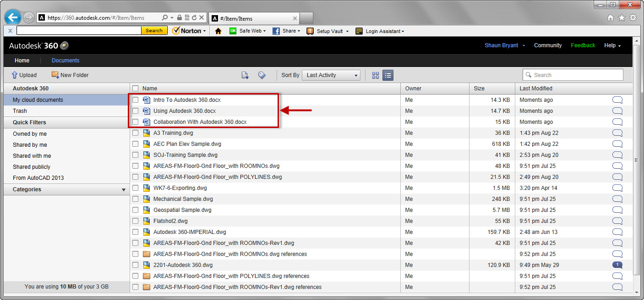This screenshot has width=644, height=300.
Task: Open the Help menu
Action: [612, 45]
